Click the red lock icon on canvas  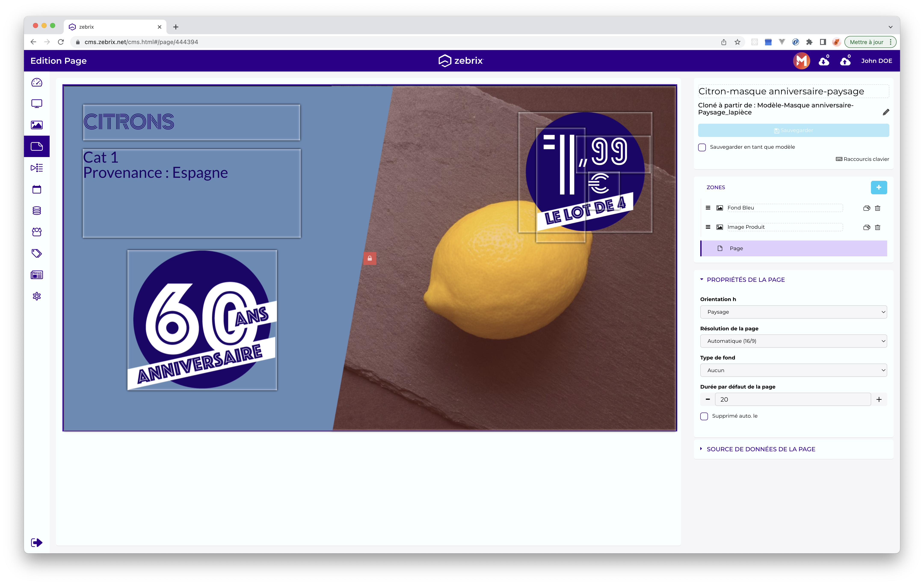click(x=370, y=258)
